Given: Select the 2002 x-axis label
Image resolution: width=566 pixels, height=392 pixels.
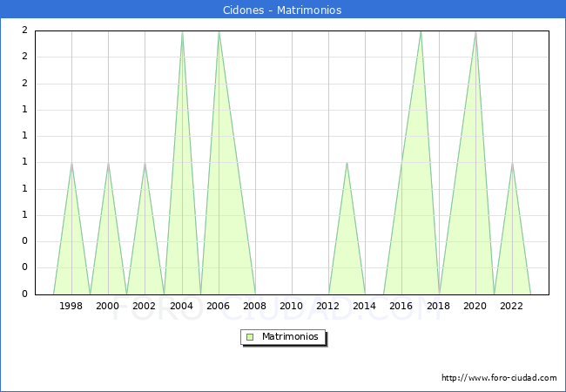Looking at the screenshot, I should pyautogui.click(x=144, y=306).
